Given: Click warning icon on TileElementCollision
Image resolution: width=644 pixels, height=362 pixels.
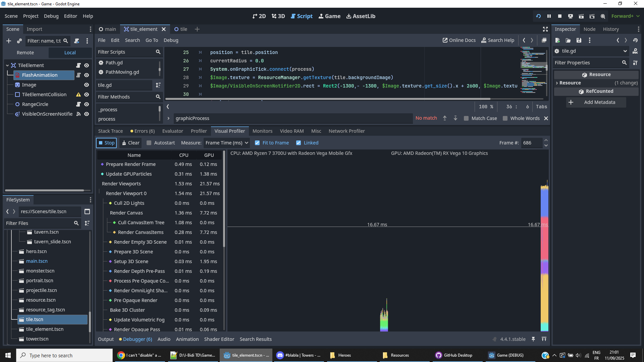Looking at the screenshot, I should click(x=78, y=95).
